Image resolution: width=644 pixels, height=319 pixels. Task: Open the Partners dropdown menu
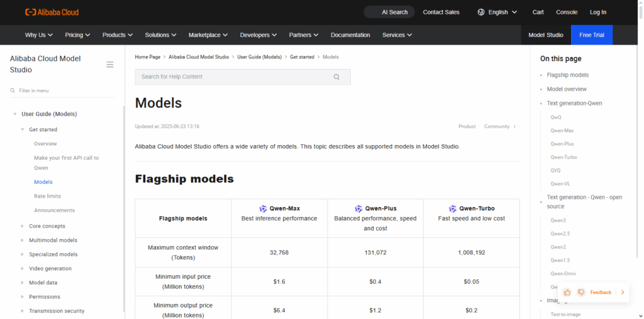304,35
